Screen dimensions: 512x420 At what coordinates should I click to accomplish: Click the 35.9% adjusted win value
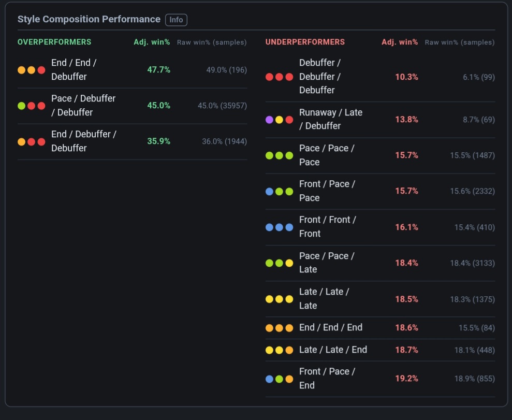click(x=159, y=141)
